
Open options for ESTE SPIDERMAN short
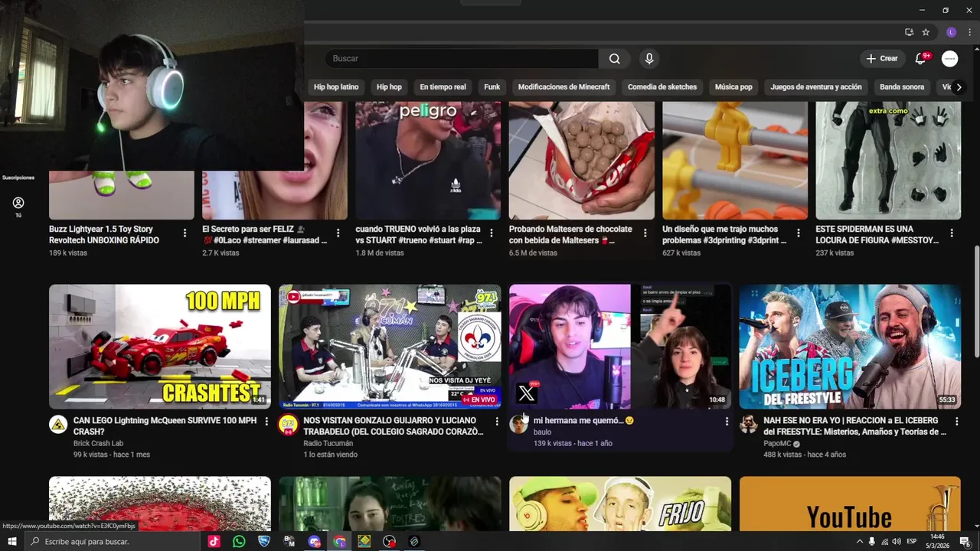click(952, 233)
